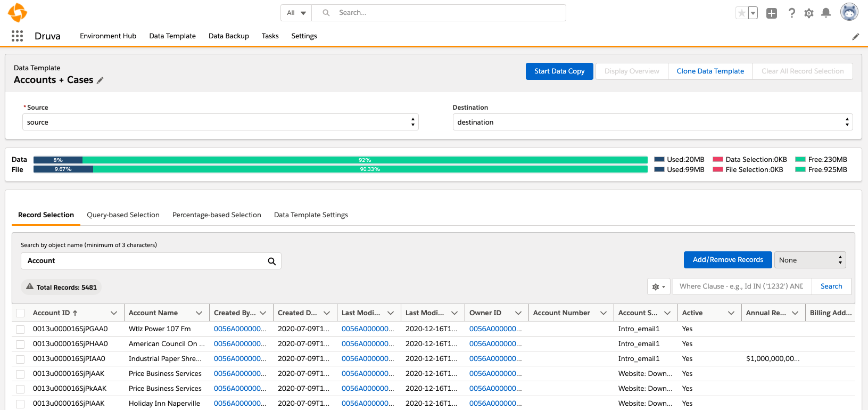Image resolution: width=868 pixels, height=410 pixels.
Task: Click the Data Selection red legend swatch
Action: (717, 159)
